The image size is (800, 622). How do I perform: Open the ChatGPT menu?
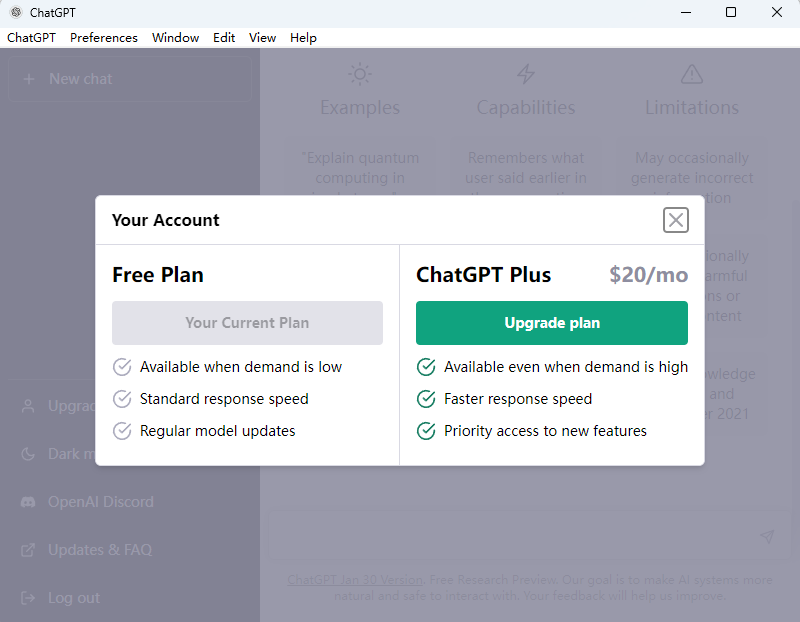point(32,38)
